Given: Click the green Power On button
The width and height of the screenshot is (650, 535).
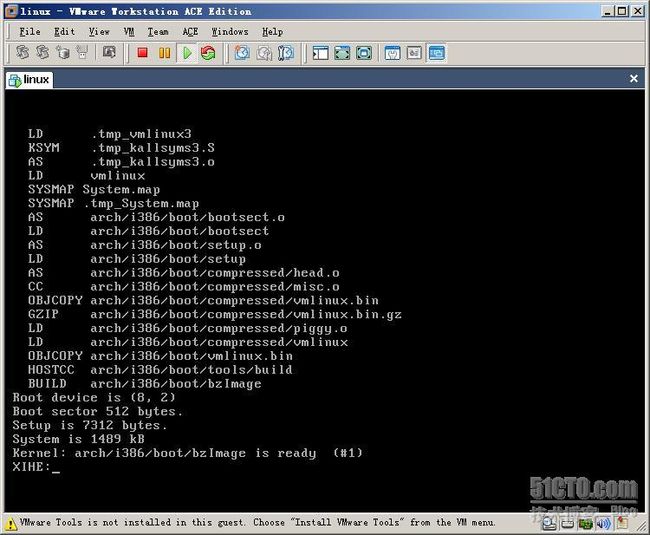Looking at the screenshot, I should (x=187, y=53).
